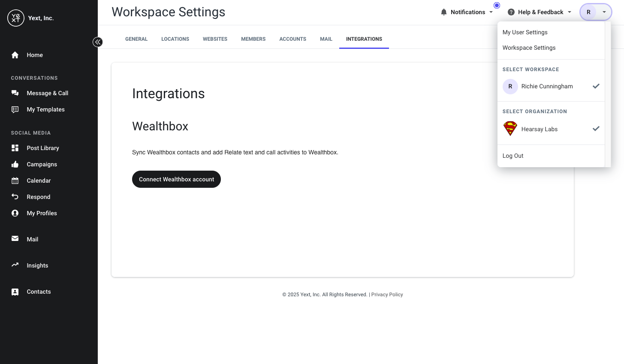Click the Respond reply-arrow icon
The height and width of the screenshot is (364, 624).
[x=15, y=197]
